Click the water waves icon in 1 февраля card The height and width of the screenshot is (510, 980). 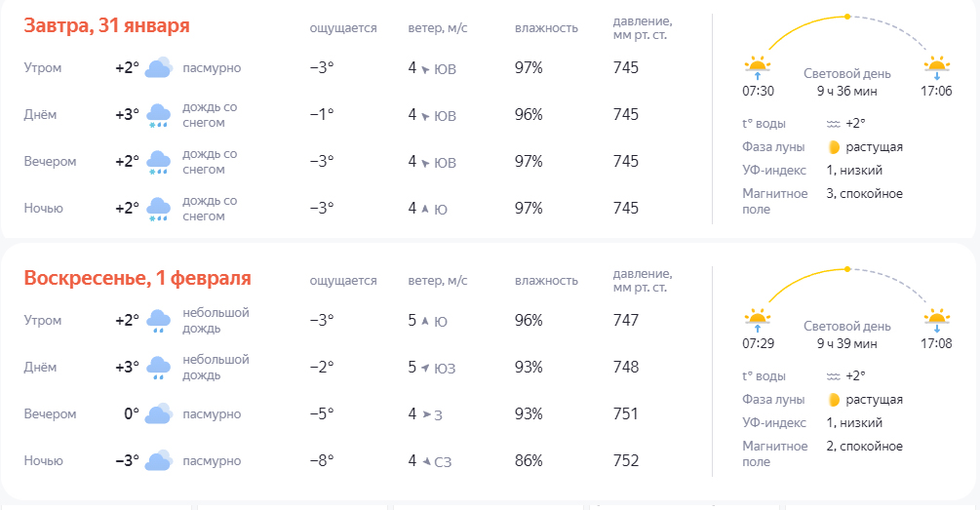click(834, 375)
